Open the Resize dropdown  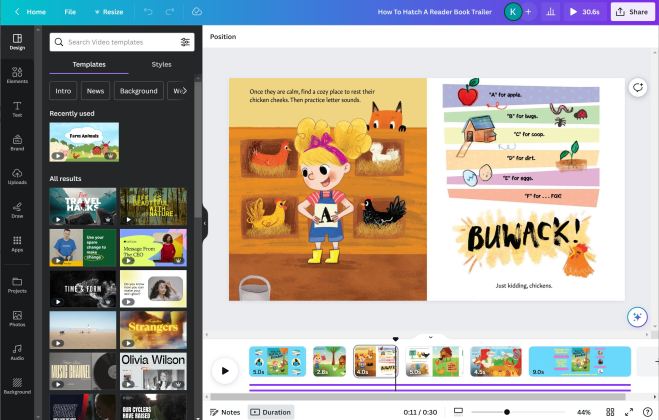tap(109, 12)
